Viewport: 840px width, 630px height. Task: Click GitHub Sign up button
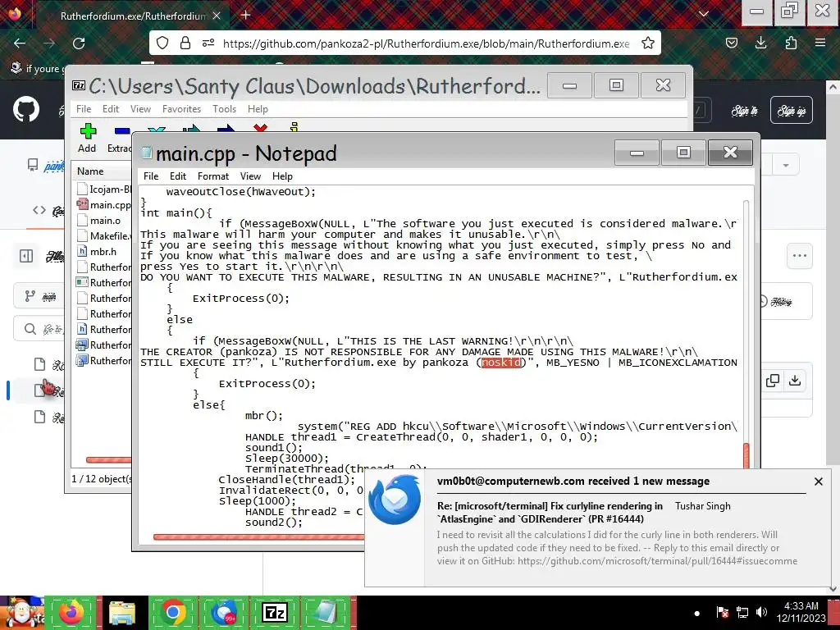click(792, 111)
